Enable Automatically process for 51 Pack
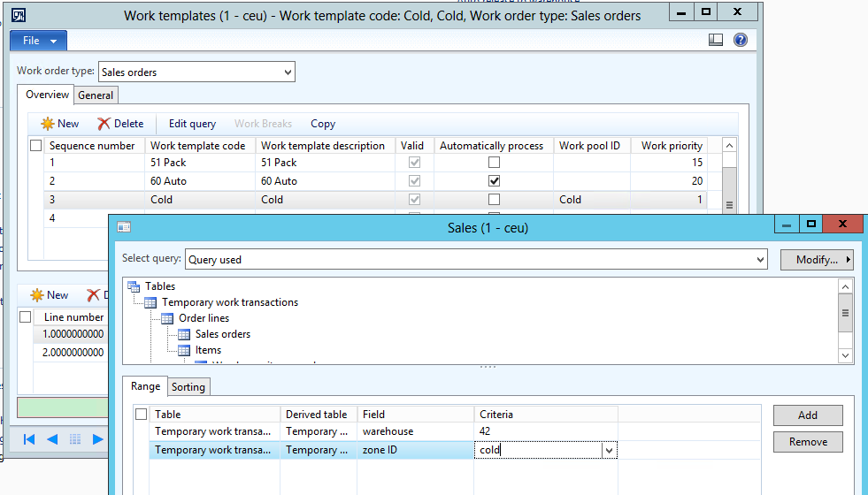 tap(494, 163)
